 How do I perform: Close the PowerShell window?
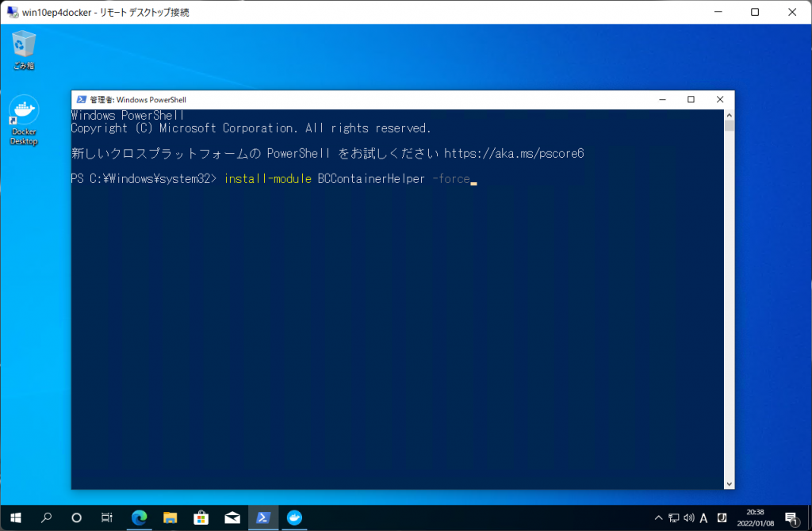720,99
